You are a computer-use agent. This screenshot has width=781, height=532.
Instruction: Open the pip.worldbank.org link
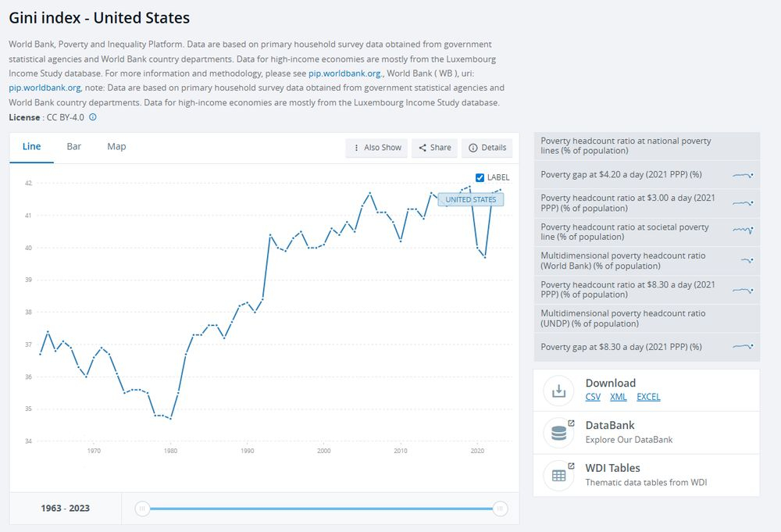344,73
